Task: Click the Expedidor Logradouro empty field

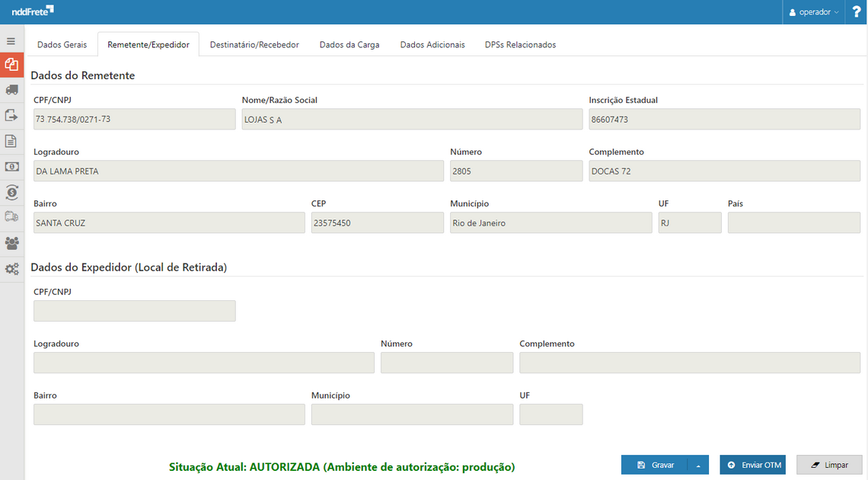Action: (204, 363)
